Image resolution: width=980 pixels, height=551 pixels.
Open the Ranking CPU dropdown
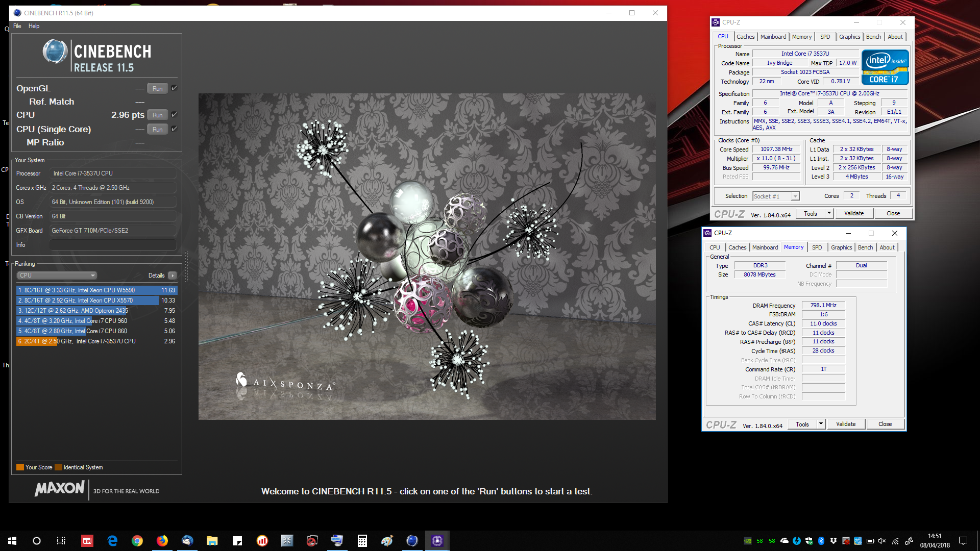pos(57,275)
